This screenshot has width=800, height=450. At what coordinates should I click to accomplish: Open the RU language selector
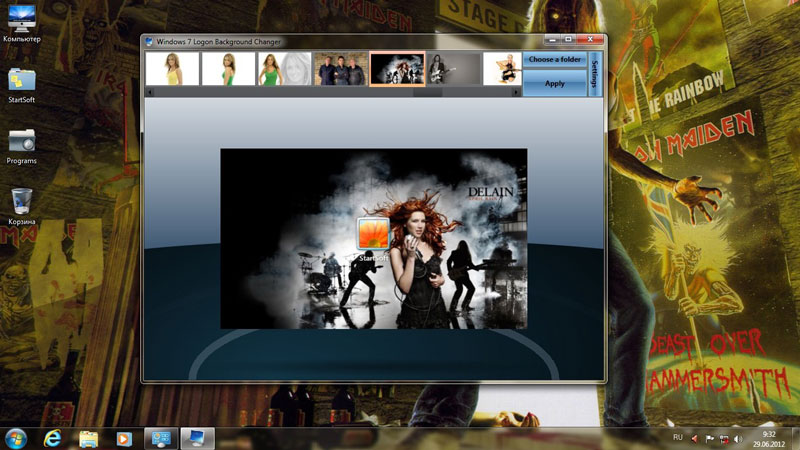(677, 438)
